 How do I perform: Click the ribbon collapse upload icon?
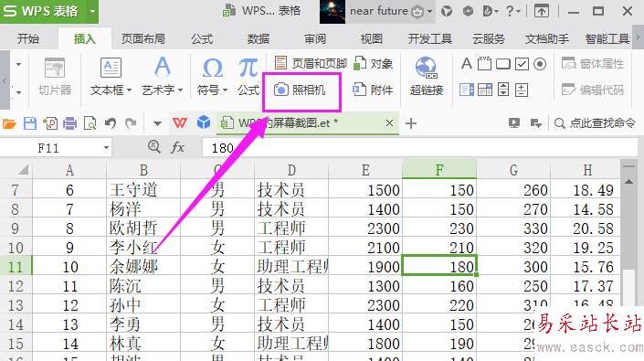click(x=542, y=11)
